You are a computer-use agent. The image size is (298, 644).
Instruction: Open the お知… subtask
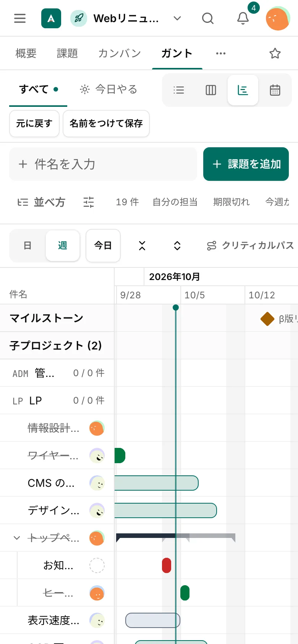pos(58,565)
